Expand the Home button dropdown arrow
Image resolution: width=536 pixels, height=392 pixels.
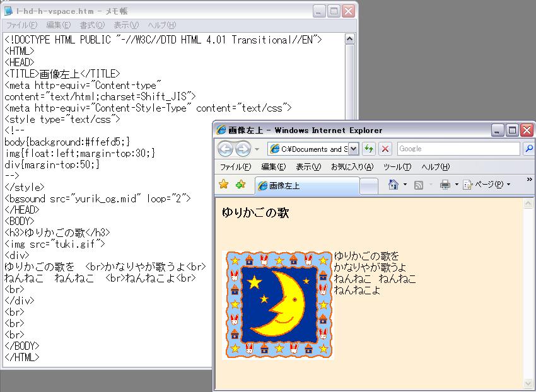click(405, 185)
